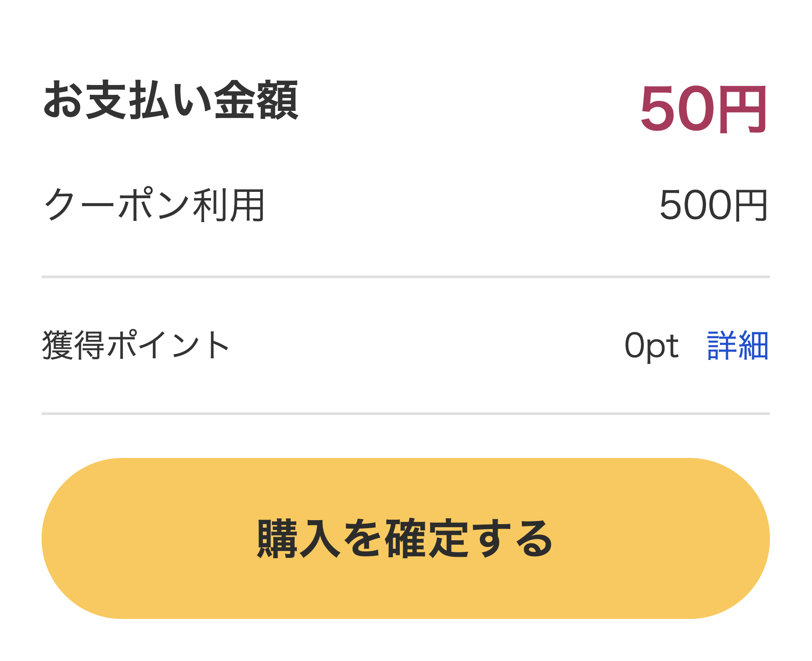Click the お支払い金額 heading
The image size is (812, 661).
tap(170, 100)
